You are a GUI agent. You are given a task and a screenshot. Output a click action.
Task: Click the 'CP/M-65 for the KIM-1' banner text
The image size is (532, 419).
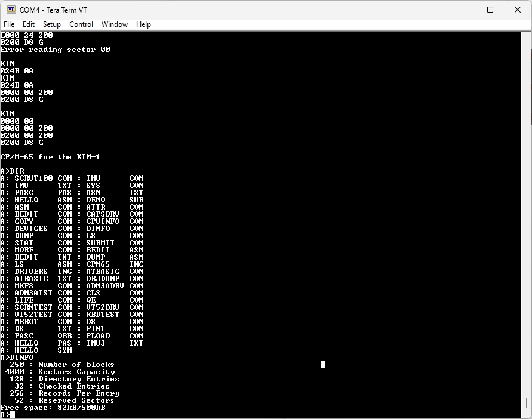(x=50, y=157)
